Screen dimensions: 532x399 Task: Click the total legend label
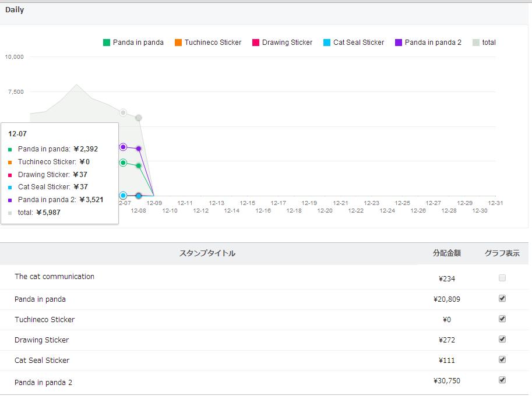coord(489,43)
